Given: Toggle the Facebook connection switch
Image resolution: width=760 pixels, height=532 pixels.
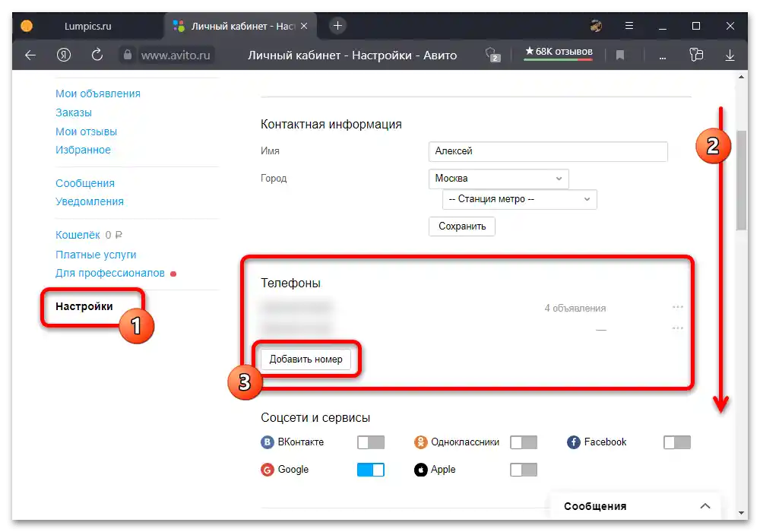Looking at the screenshot, I should pos(676,442).
